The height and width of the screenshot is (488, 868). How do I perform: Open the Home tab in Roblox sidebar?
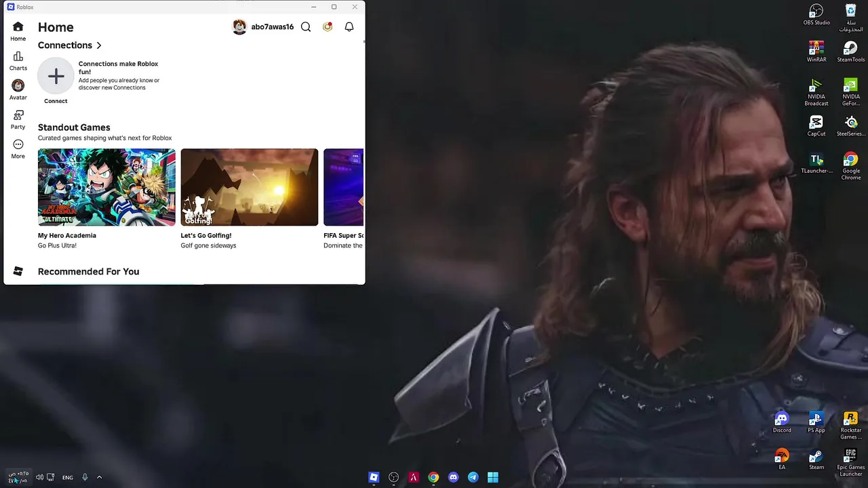pos(18,31)
